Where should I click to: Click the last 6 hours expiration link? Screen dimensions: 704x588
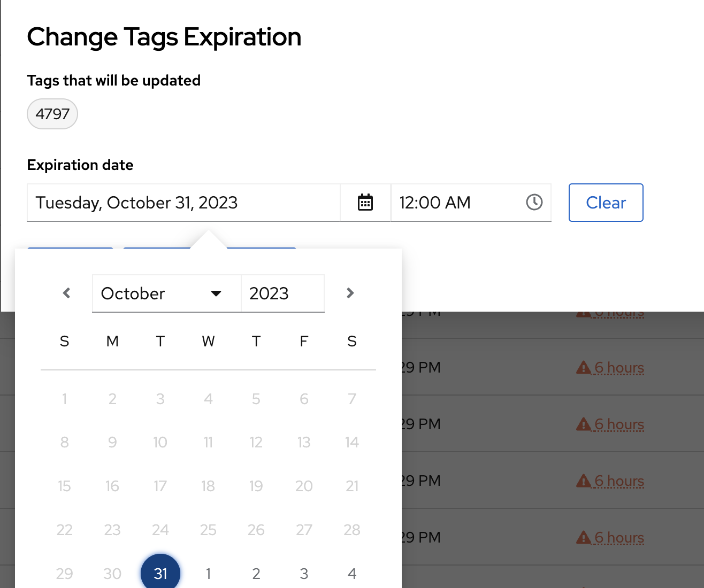[x=619, y=538]
